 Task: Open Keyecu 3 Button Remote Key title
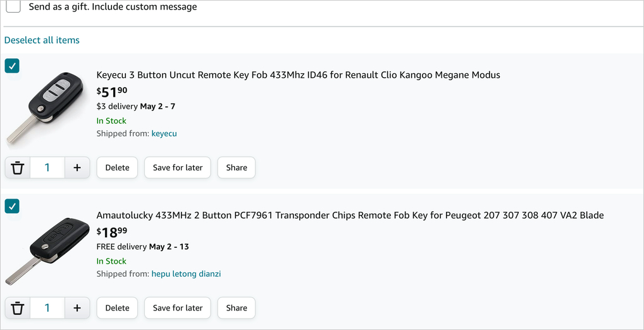[298, 75]
